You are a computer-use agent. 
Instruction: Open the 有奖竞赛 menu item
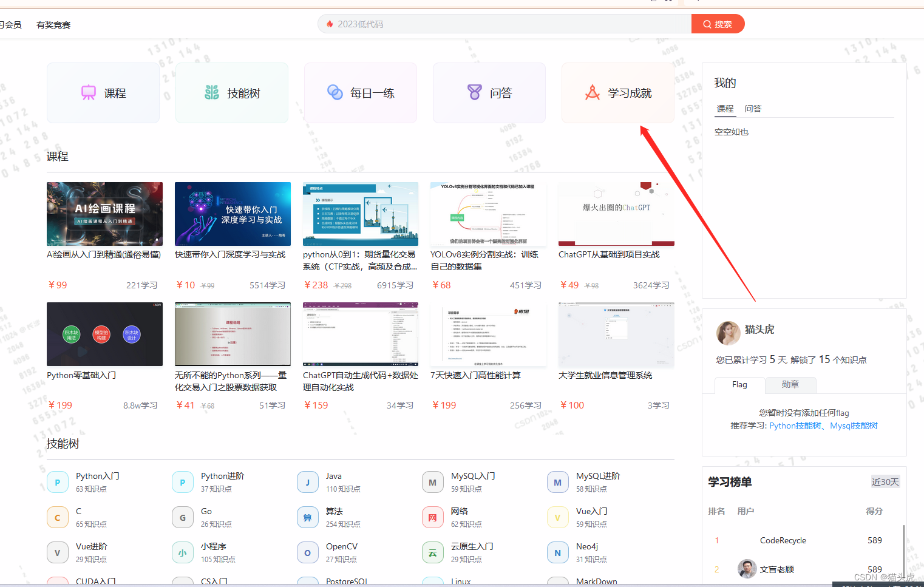point(53,25)
